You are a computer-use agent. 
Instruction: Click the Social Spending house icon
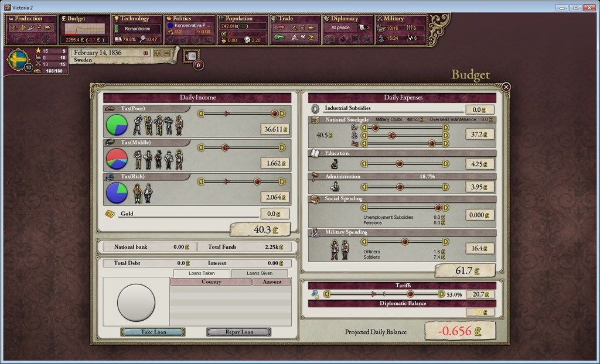[315, 199]
